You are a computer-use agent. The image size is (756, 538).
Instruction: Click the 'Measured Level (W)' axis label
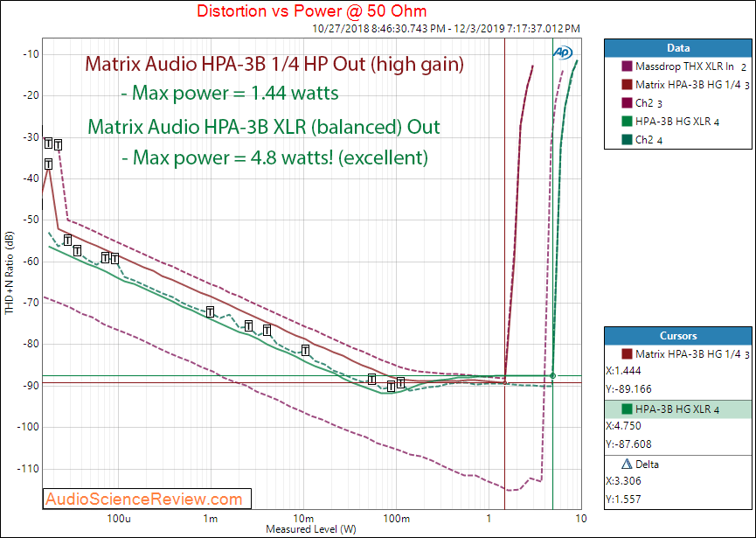[311, 529]
